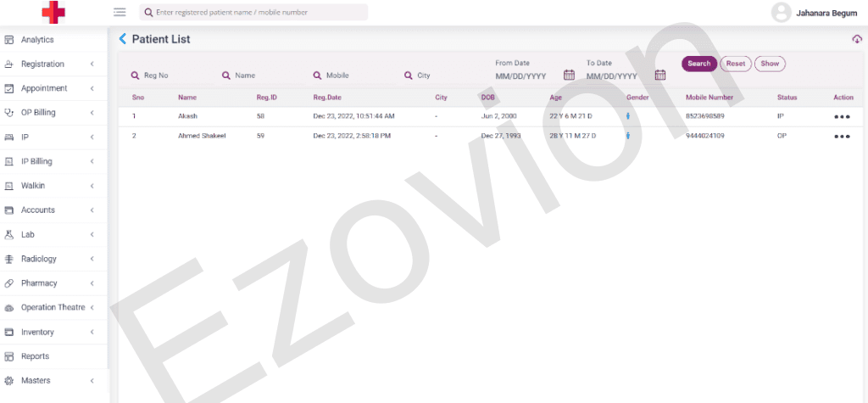Click the Operation Theatre sidebar icon

tap(8, 308)
